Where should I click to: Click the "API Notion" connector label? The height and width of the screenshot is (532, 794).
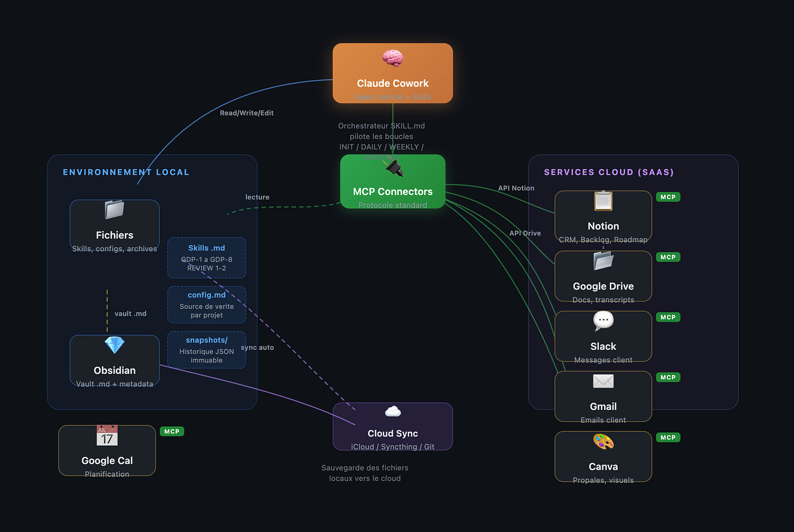coord(516,188)
